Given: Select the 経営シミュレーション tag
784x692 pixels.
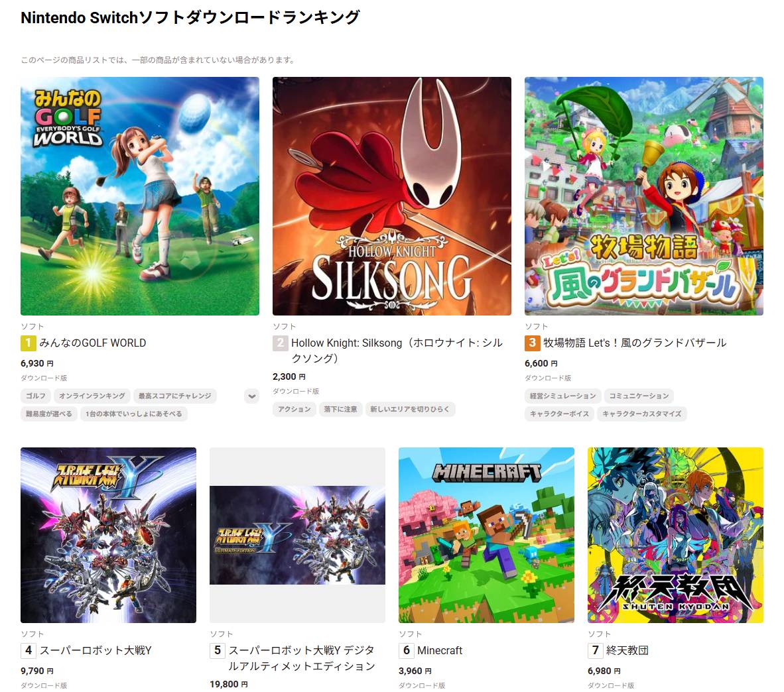Looking at the screenshot, I should [562, 396].
